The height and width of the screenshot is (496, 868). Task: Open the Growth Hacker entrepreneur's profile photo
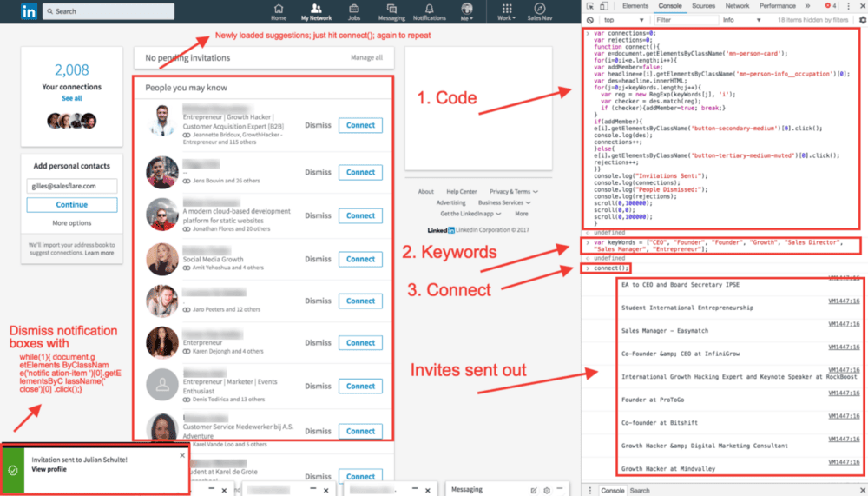[x=162, y=120]
